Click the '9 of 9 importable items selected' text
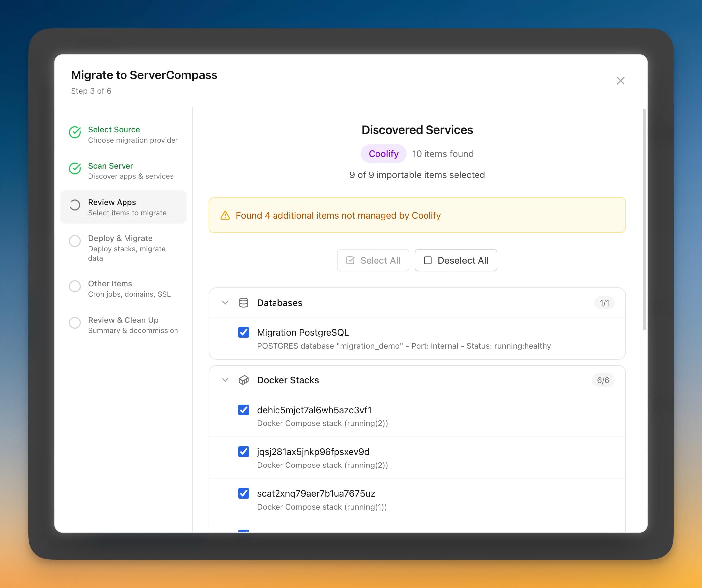The height and width of the screenshot is (588, 702). (417, 175)
